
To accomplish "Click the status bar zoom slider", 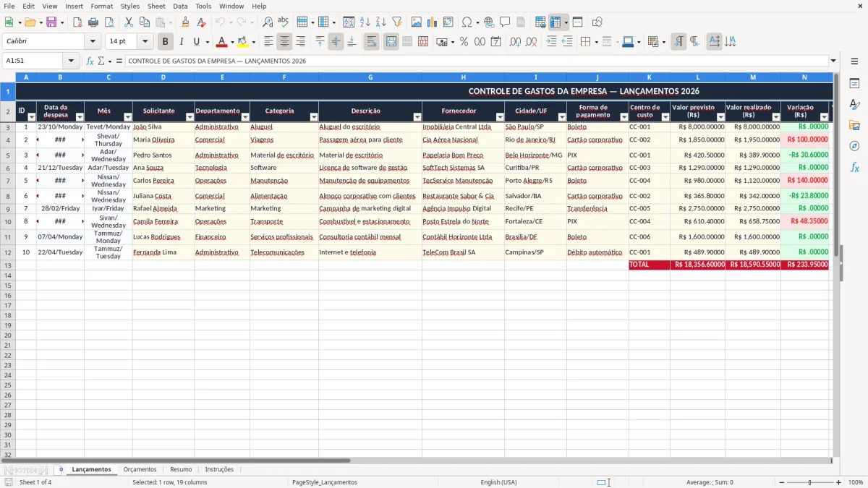I will click(810, 482).
